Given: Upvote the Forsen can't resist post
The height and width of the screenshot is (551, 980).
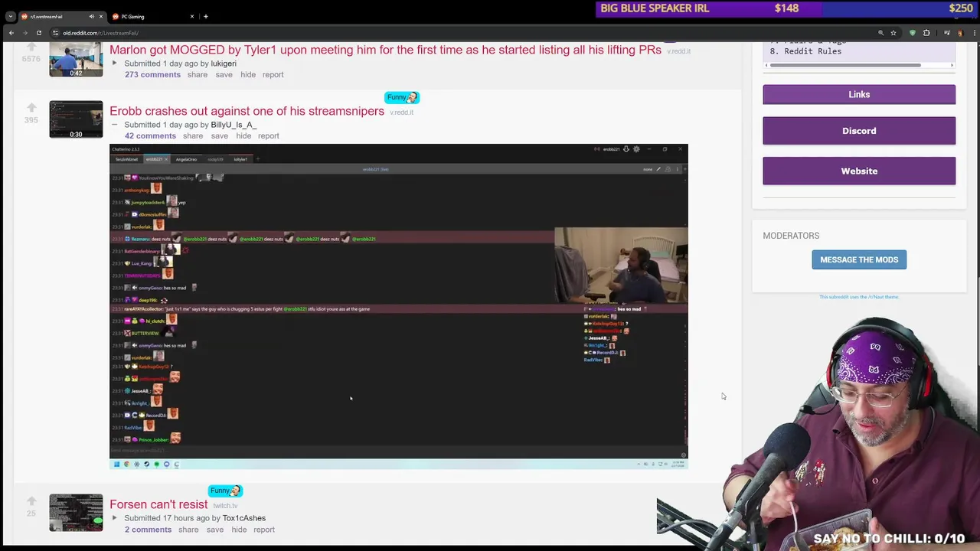Looking at the screenshot, I should tap(31, 501).
